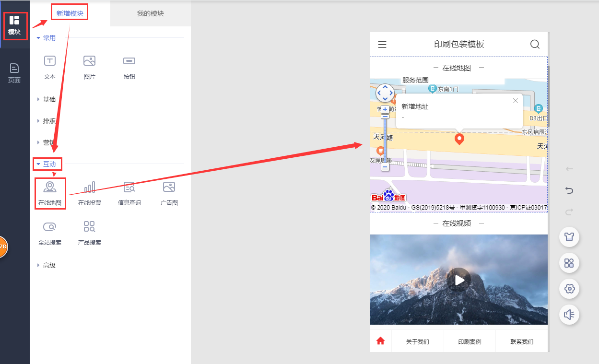Click the search icon in preview header
The width and height of the screenshot is (599, 364).
(x=535, y=44)
